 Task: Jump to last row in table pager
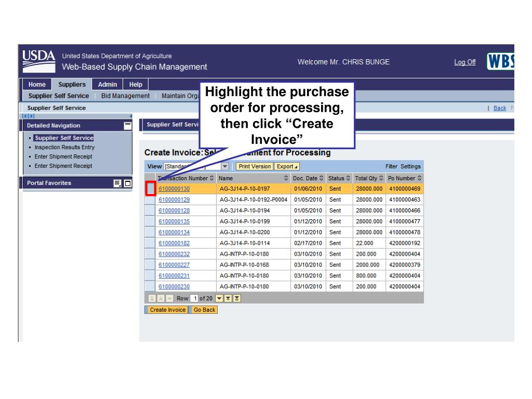click(237, 298)
